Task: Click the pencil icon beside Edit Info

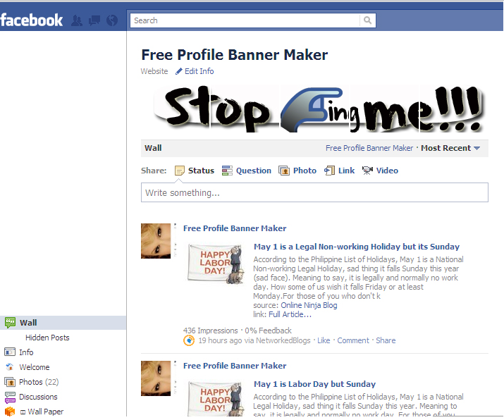Action: 179,71
